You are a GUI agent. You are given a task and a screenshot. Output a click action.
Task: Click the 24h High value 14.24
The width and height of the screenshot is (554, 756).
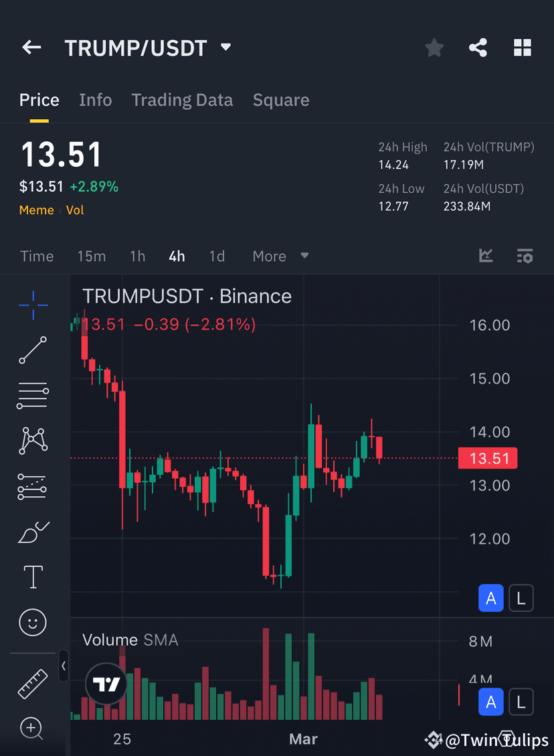[393, 165]
